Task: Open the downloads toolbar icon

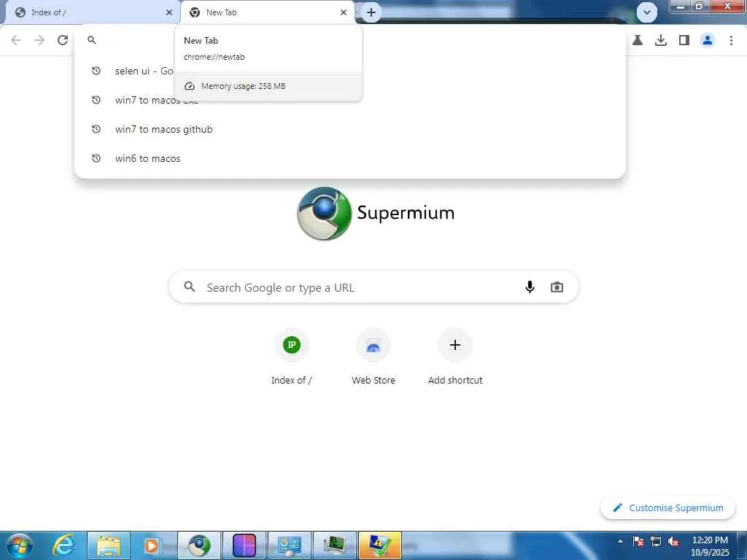Action: tap(661, 40)
